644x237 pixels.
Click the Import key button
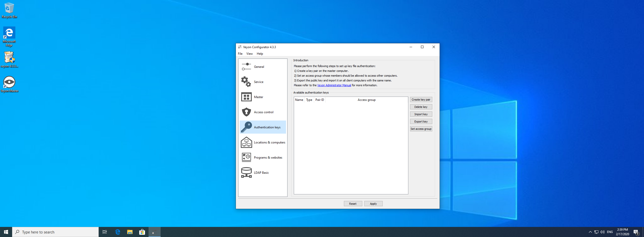tap(421, 114)
